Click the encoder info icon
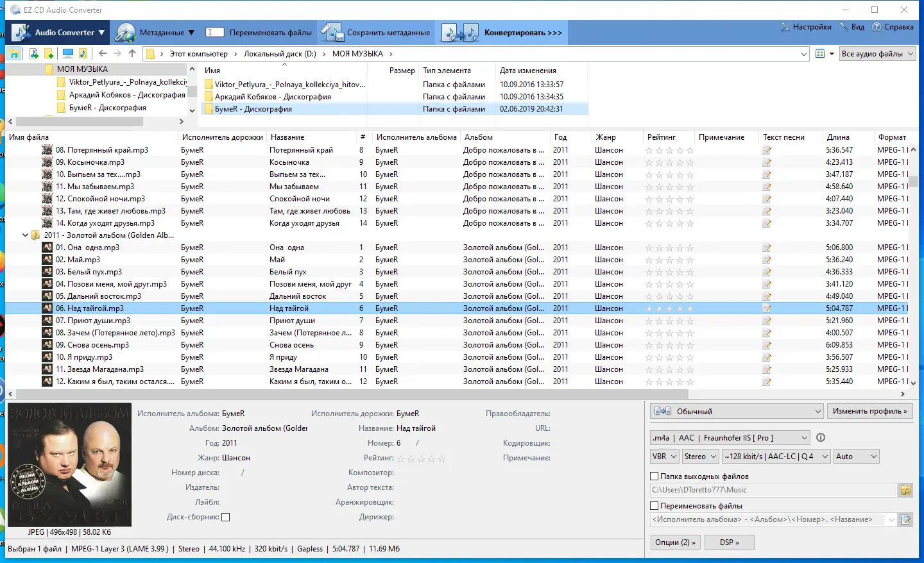The image size is (924, 563). [x=821, y=437]
